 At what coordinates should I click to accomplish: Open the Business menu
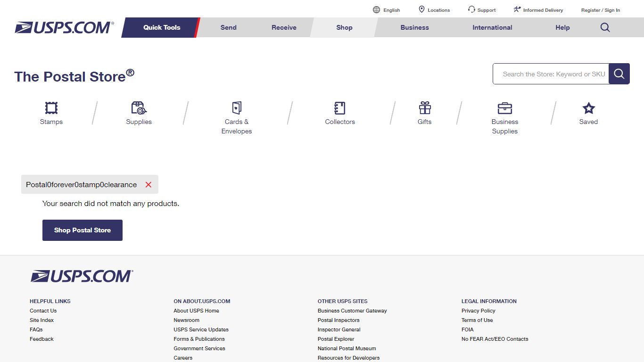[415, 27]
